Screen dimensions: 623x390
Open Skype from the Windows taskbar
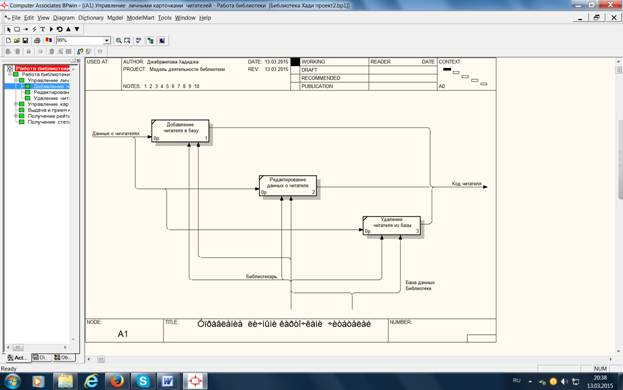point(143,381)
